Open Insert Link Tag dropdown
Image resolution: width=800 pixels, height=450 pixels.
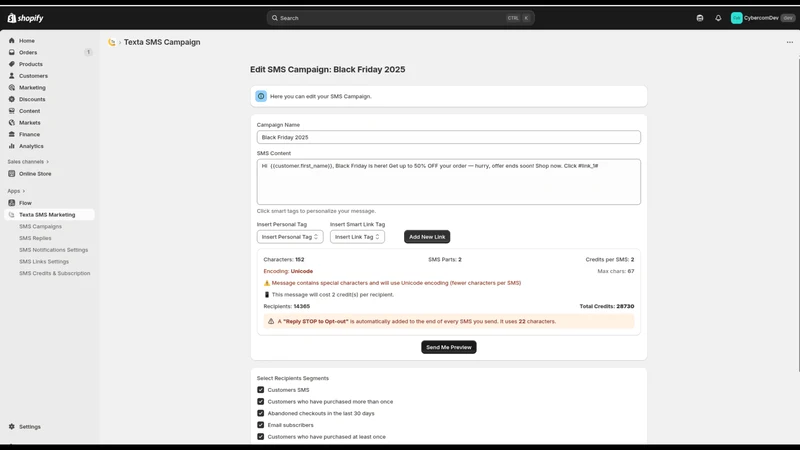[357, 237]
